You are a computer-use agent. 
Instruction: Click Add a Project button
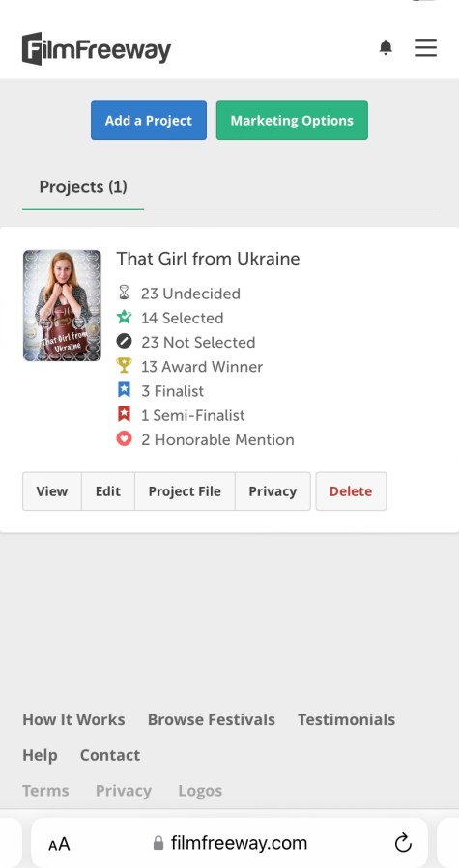(149, 120)
